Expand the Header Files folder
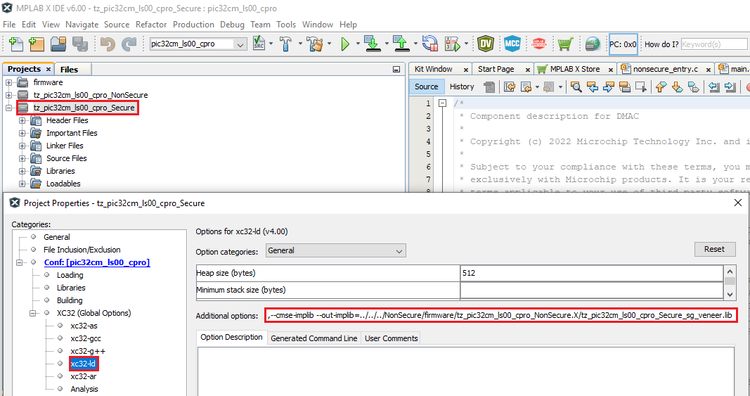Screen dimensions: 750x396 click(x=22, y=121)
